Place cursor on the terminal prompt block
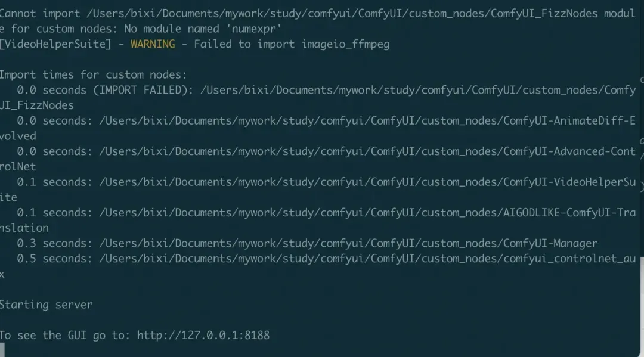The height and width of the screenshot is (357, 644). click(2, 350)
